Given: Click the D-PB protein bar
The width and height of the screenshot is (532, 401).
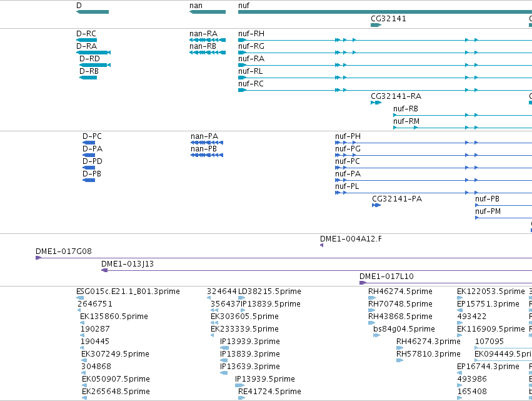Looking at the screenshot, I should 89,180.
